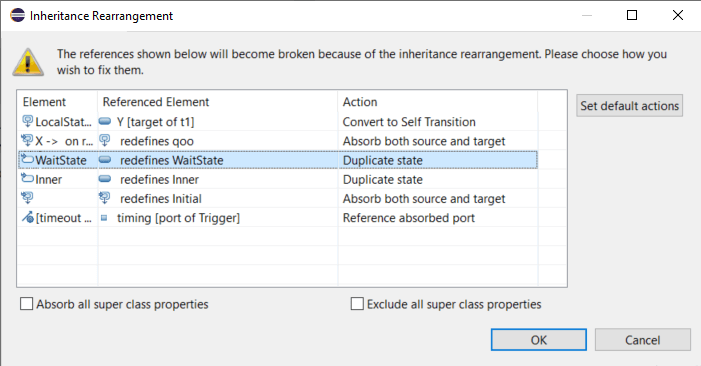This screenshot has height=366, width=701.
Task: Click the Eclipse logo in the title bar
Action: pyautogui.click(x=17, y=15)
